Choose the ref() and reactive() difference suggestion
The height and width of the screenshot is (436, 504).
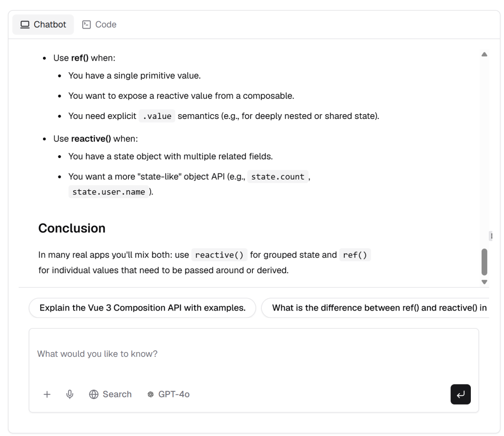pos(375,308)
